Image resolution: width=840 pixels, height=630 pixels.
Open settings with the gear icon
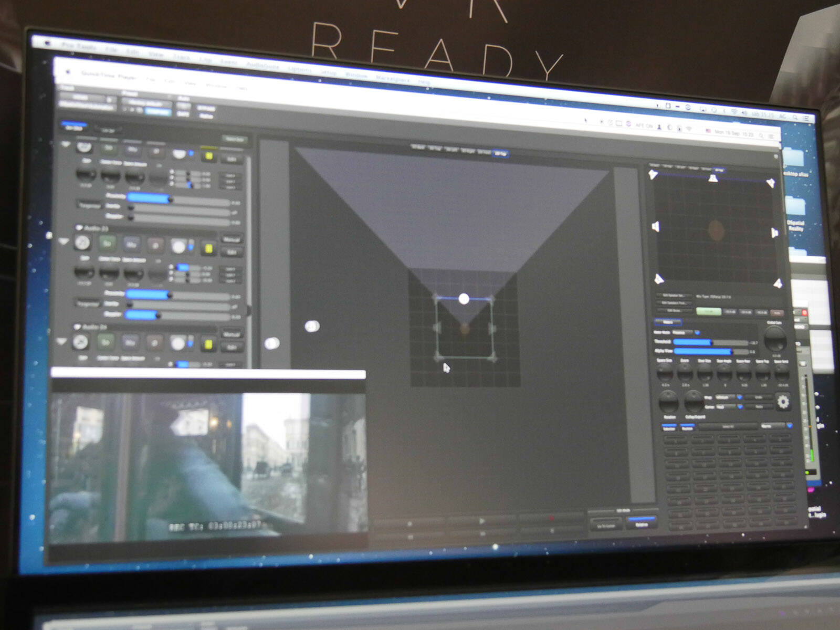point(783,402)
